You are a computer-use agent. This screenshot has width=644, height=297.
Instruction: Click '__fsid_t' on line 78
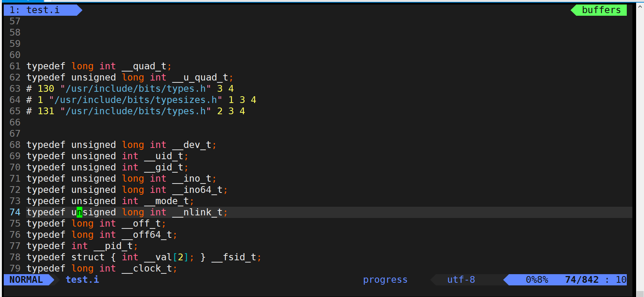pos(234,257)
